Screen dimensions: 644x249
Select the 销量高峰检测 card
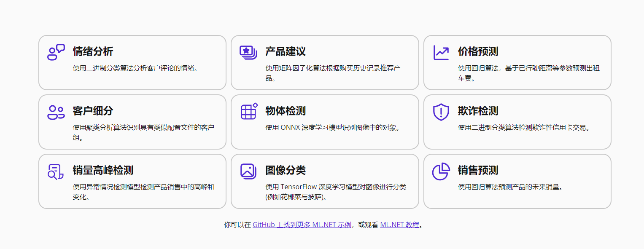(132, 181)
